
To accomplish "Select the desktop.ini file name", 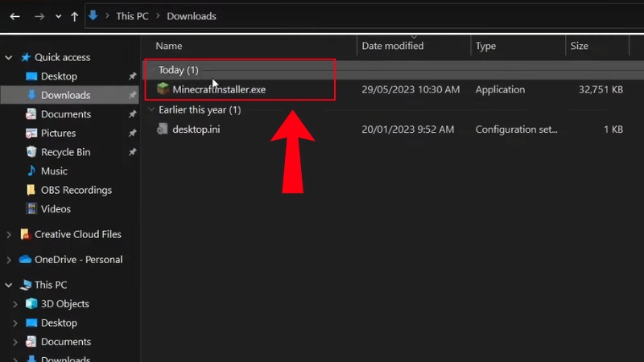I will 196,130.
